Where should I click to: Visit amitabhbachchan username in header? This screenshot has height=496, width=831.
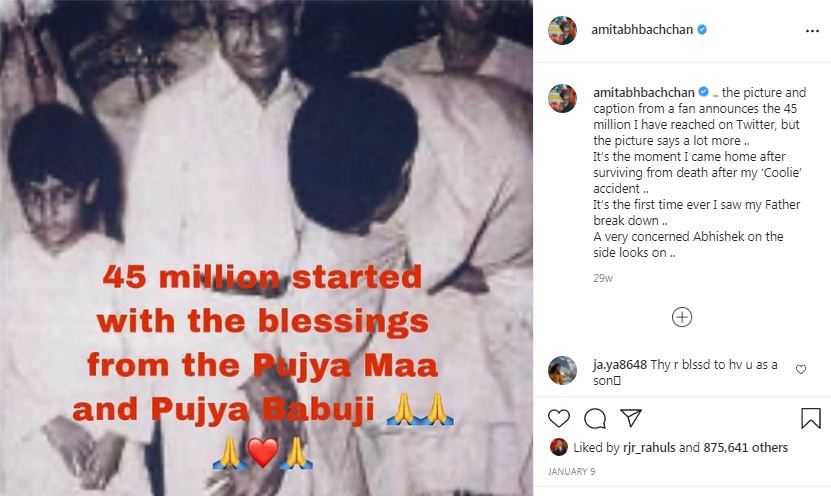(x=642, y=30)
